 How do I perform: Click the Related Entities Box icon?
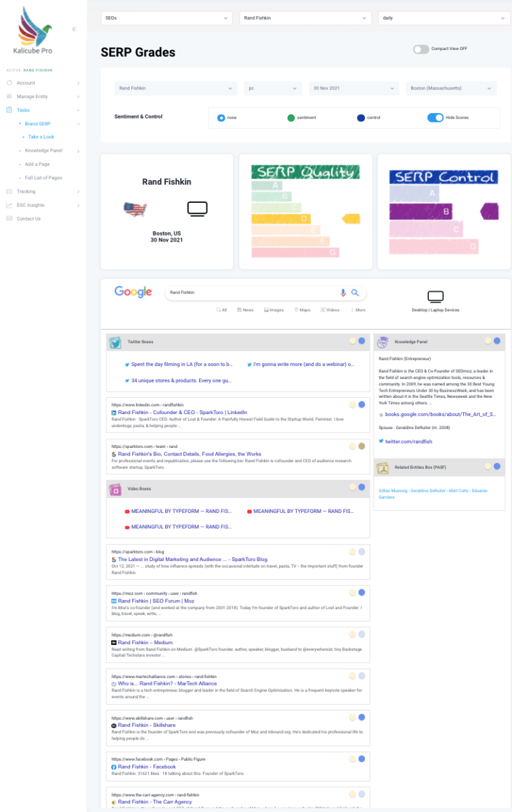click(383, 468)
